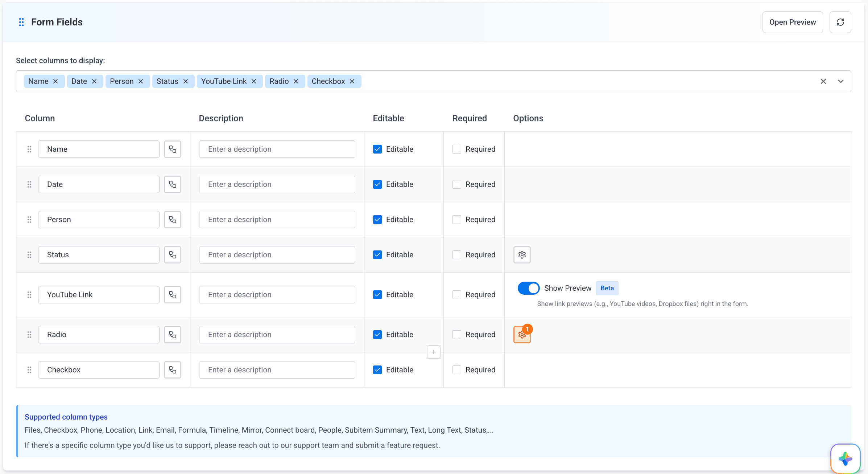Click the link icon beside Name column

pyautogui.click(x=173, y=149)
